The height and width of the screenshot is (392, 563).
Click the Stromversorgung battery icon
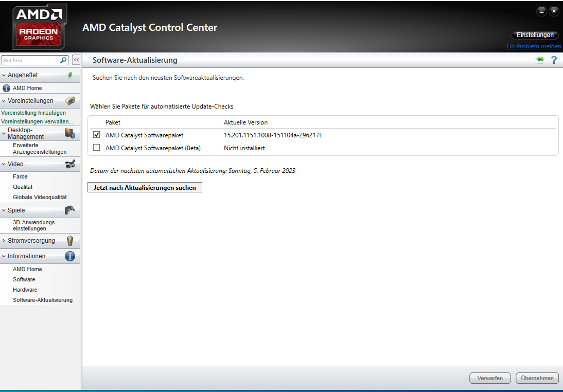[70, 241]
